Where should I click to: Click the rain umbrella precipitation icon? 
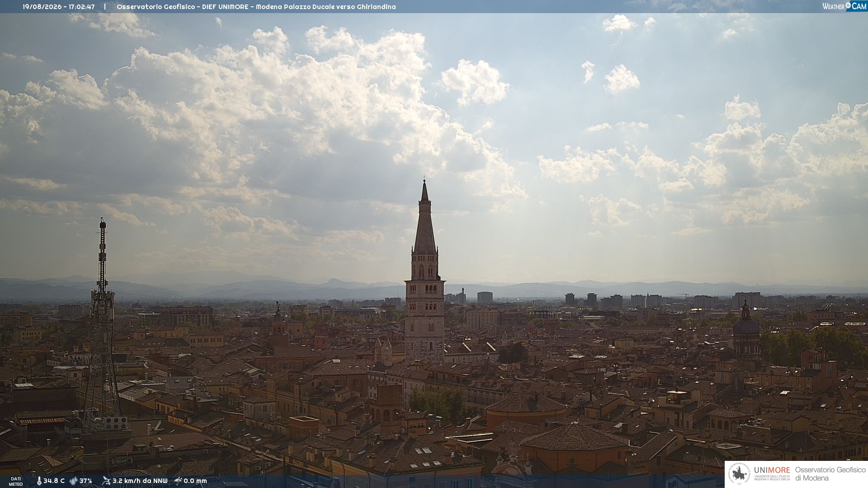[178, 481]
